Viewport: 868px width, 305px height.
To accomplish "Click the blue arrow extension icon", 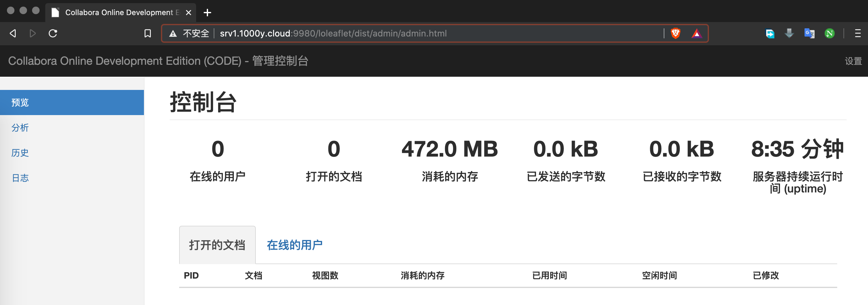I will [x=770, y=33].
